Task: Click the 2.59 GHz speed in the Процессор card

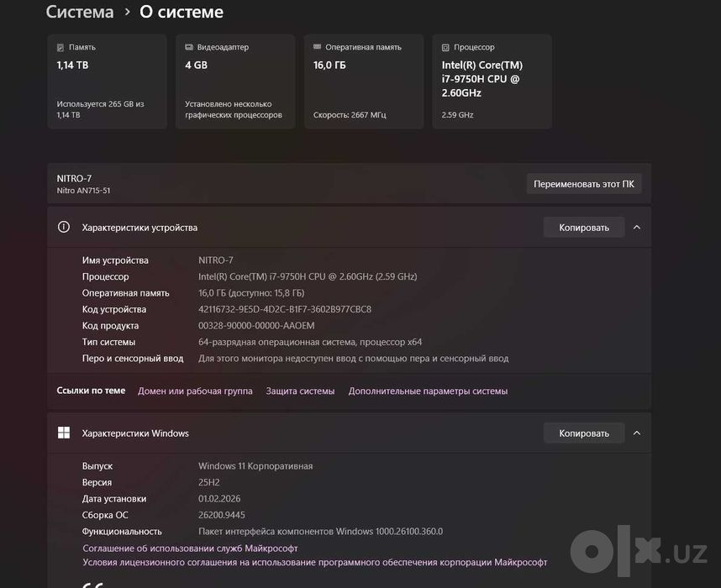Action: pos(457,115)
